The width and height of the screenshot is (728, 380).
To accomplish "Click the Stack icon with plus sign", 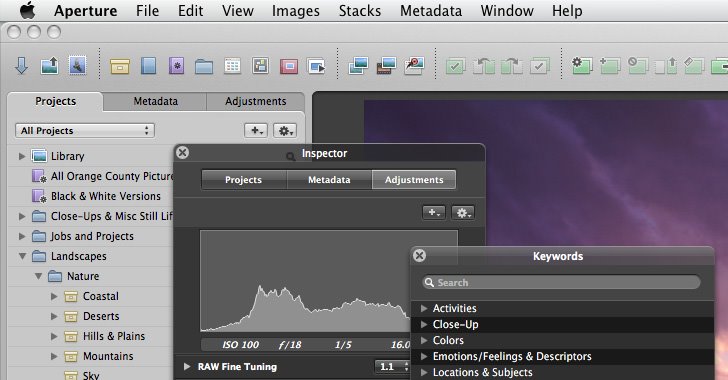I will tap(610, 66).
